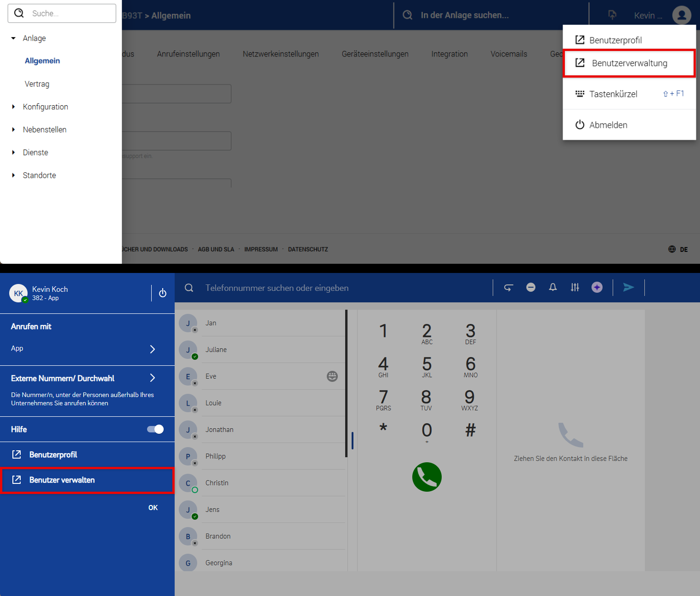Collapse the Anlage tree section

tap(13, 38)
